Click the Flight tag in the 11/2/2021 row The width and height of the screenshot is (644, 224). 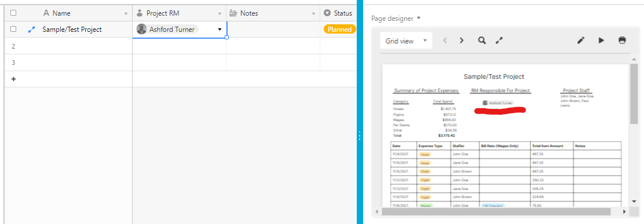click(425, 179)
